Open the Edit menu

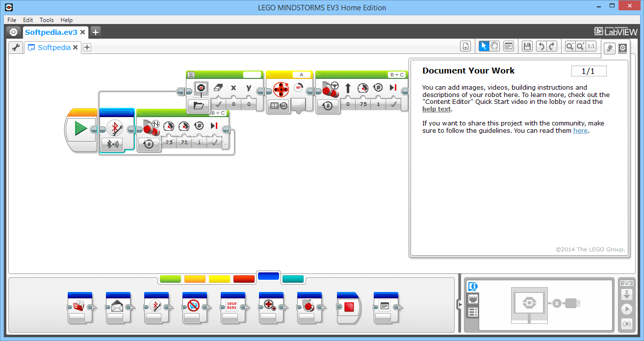(x=28, y=20)
